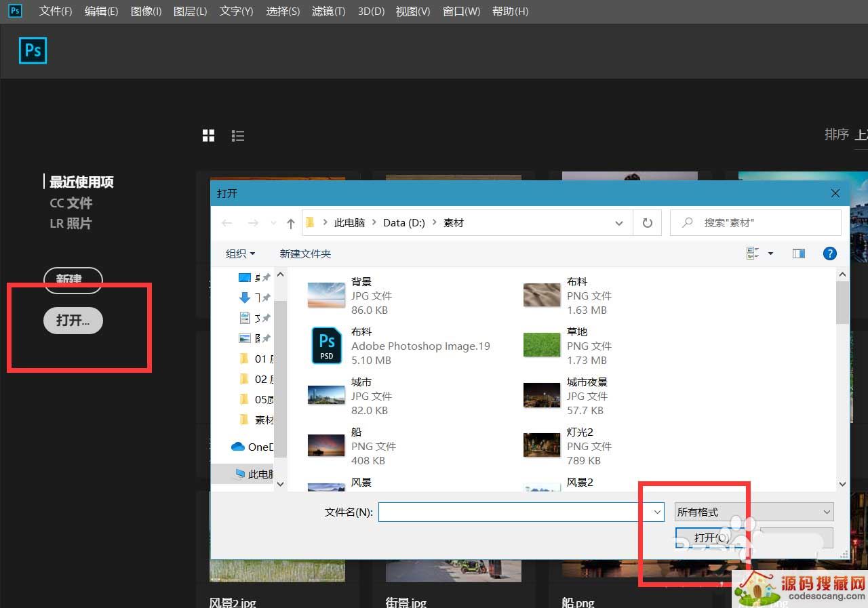Open the 图层(L) menu
This screenshot has height=608, width=868.
pyautogui.click(x=190, y=12)
